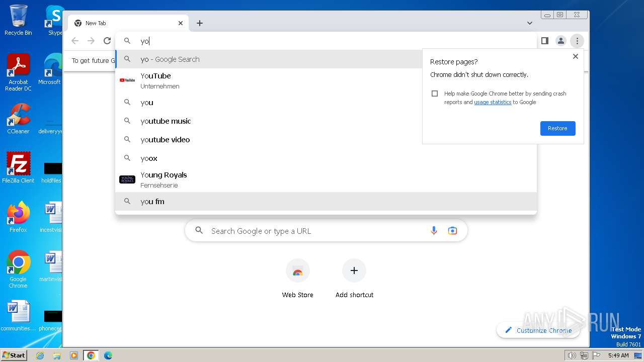Image resolution: width=644 pixels, height=362 pixels.
Task: Select the New Tab tab
Action: 128,23
